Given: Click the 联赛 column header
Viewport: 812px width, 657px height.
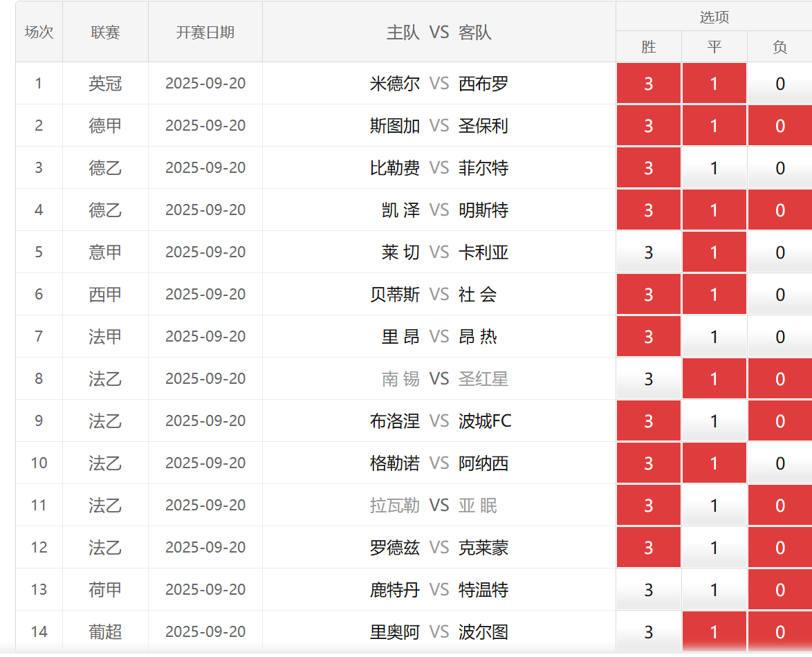Looking at the screenshot, I should (105, 33).
